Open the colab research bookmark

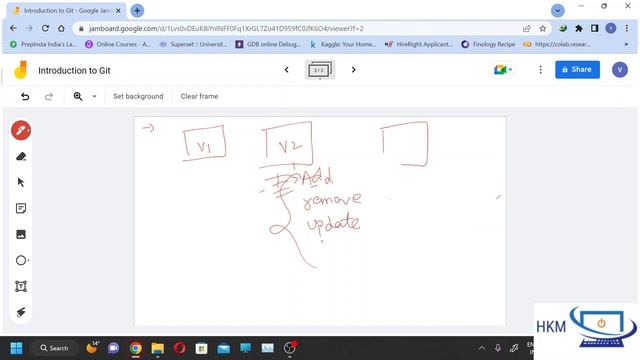point(557,44)
